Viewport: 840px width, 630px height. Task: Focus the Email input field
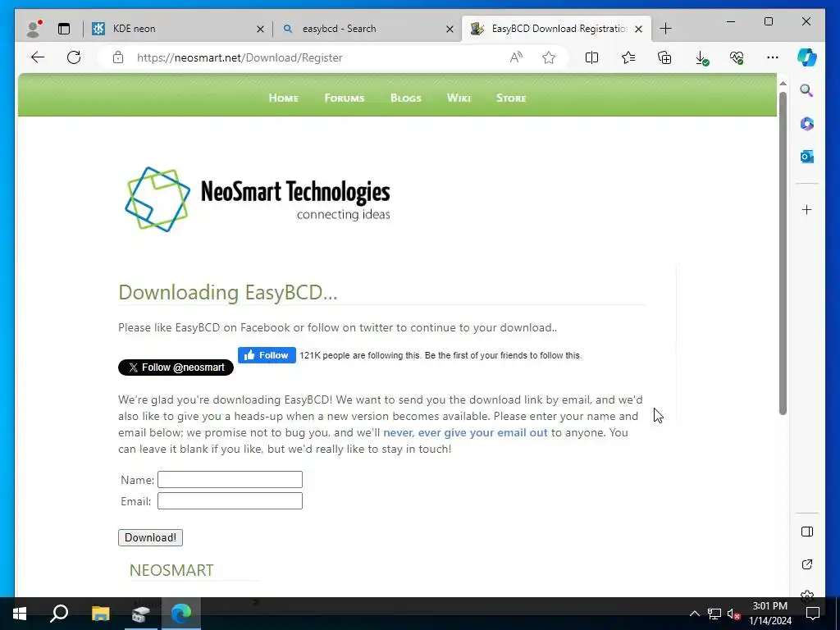point(230,501)
